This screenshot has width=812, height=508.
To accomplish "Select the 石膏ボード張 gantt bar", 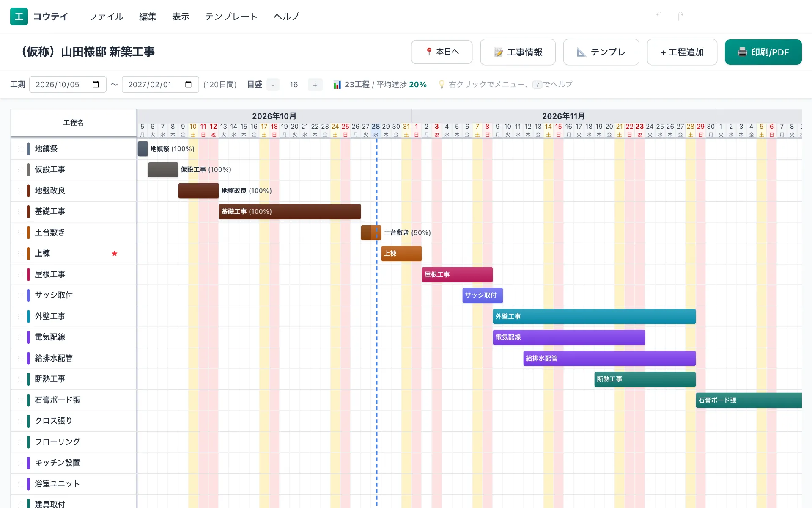I will click(749, 400).
